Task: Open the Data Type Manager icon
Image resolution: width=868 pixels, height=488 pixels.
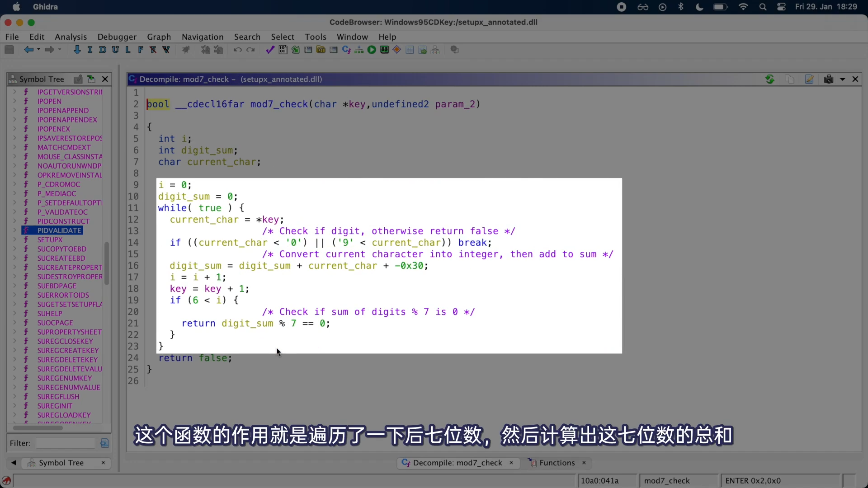Action: click(x=321, y=50)
